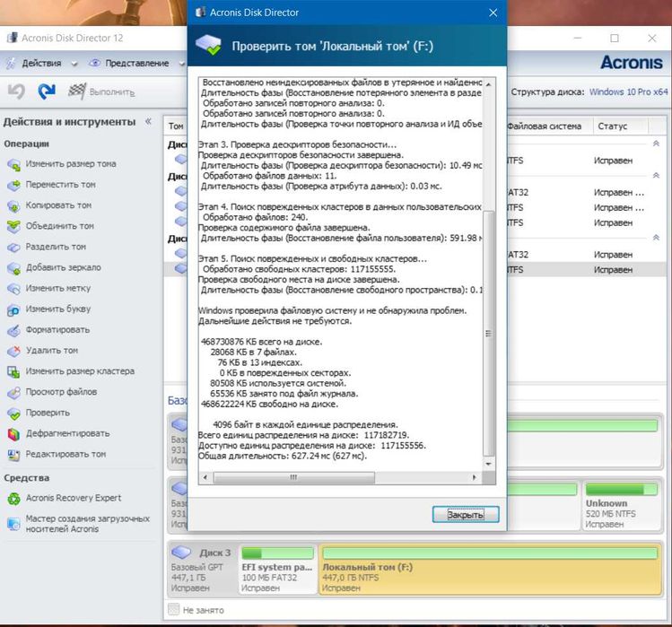This screenshot has width=672, height=627.
Task: Click the log horizontal scrollbar left arrow
Action: 205,477
